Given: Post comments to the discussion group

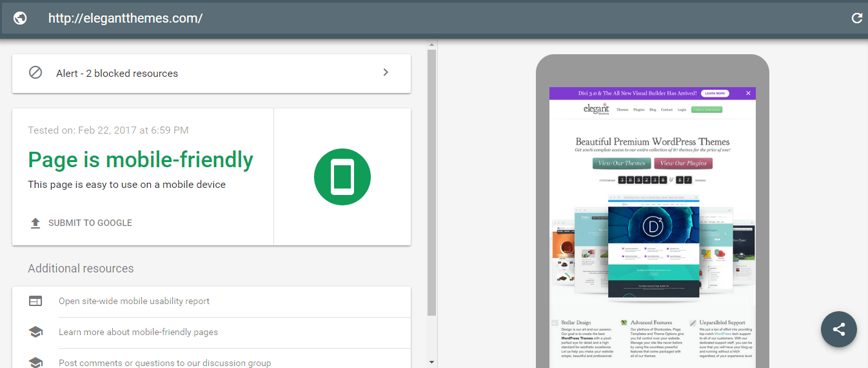Looking at the screenshot, I should point(164,363).
